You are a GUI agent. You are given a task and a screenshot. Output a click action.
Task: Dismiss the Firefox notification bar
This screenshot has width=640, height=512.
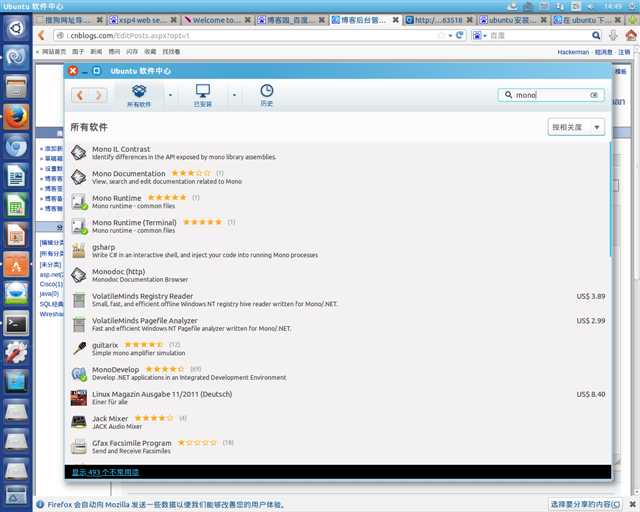[x=632, y=505]
